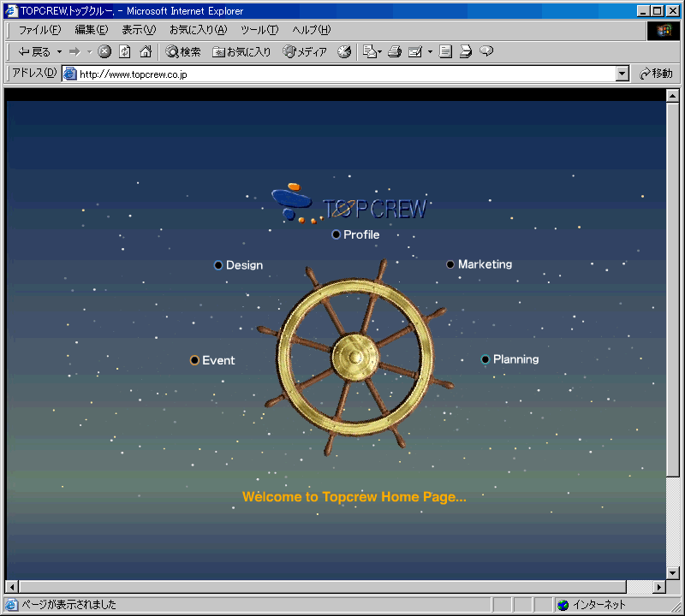The image size is (685, 616).
Task: Maximize the Internet Explorer window
Action: point(657,10)
